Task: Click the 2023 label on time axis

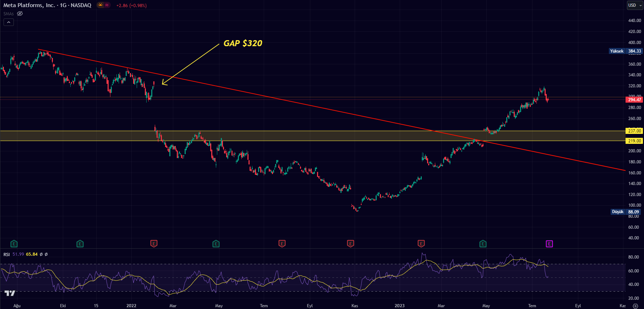Action: coord(399,306)
